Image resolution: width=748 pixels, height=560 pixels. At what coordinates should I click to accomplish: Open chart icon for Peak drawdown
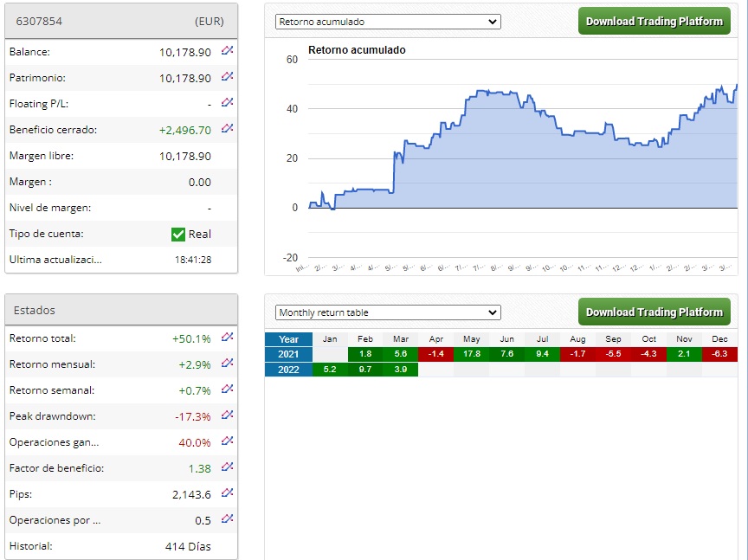[228, 415]
